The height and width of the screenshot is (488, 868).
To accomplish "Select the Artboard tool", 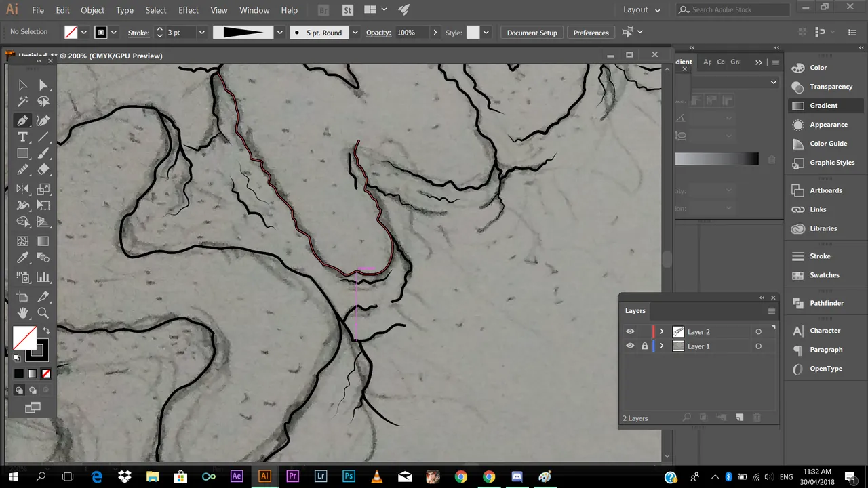I will tap(22, 296).
